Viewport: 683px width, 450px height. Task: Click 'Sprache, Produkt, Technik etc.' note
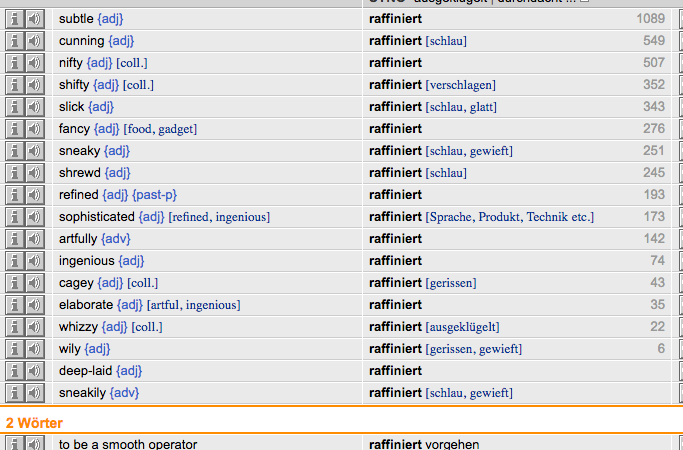coord(510,217)
